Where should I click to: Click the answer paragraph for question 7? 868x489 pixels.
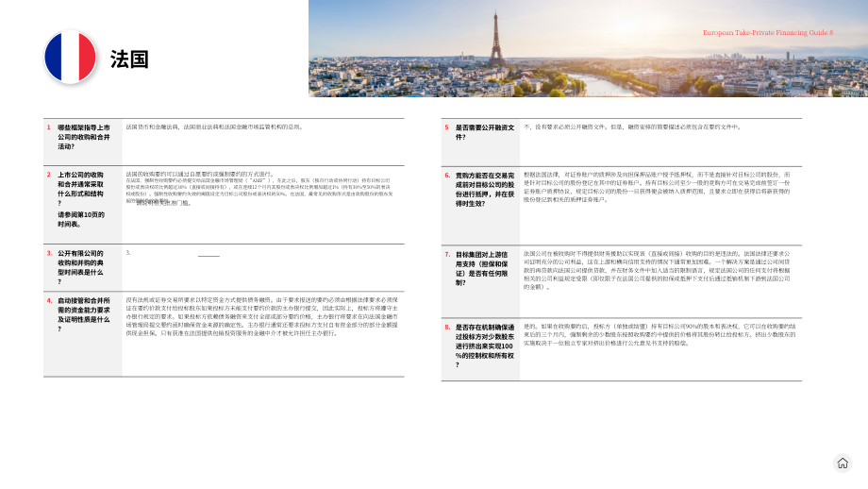click(x=657, y=270)
